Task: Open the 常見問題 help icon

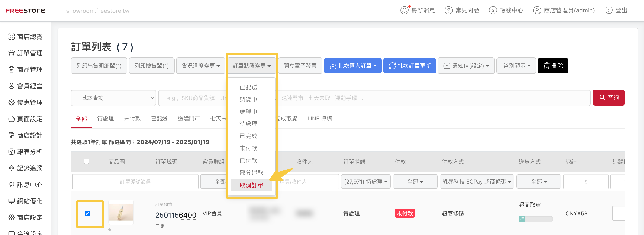Action: pyautogui.click(x=448, y=10)
